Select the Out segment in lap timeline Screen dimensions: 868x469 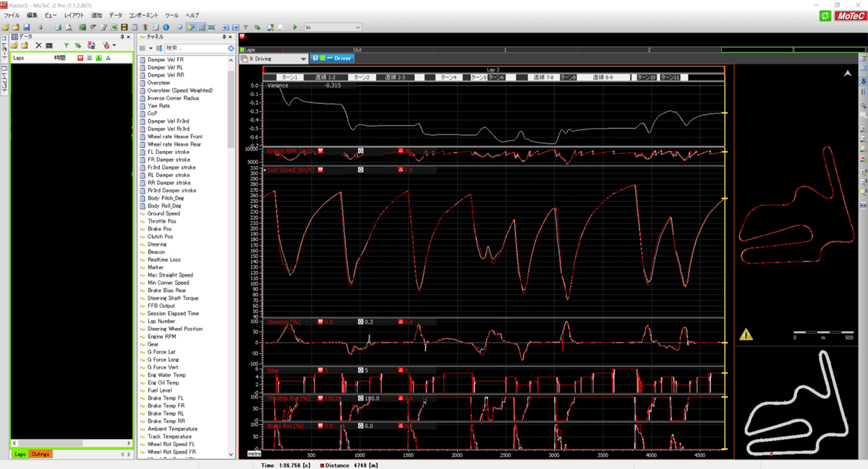pyautogui.click(x=357, y=49)
